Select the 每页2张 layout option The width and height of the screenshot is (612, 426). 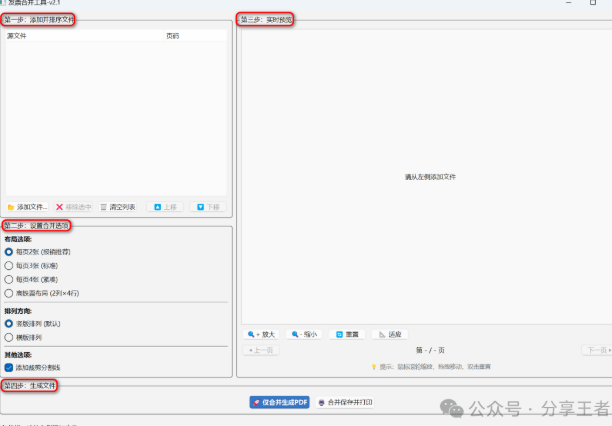tap(9, 252)
